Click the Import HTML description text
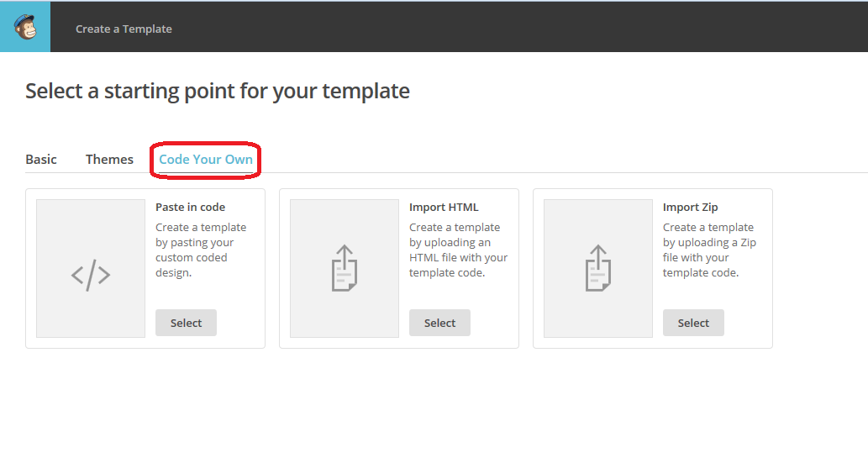This screenshot has height=458, width=868. [x=458, y=250]
